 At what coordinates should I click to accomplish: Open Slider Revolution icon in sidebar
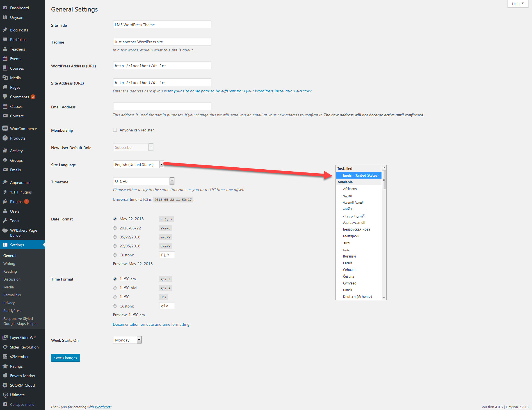[5, 347]
